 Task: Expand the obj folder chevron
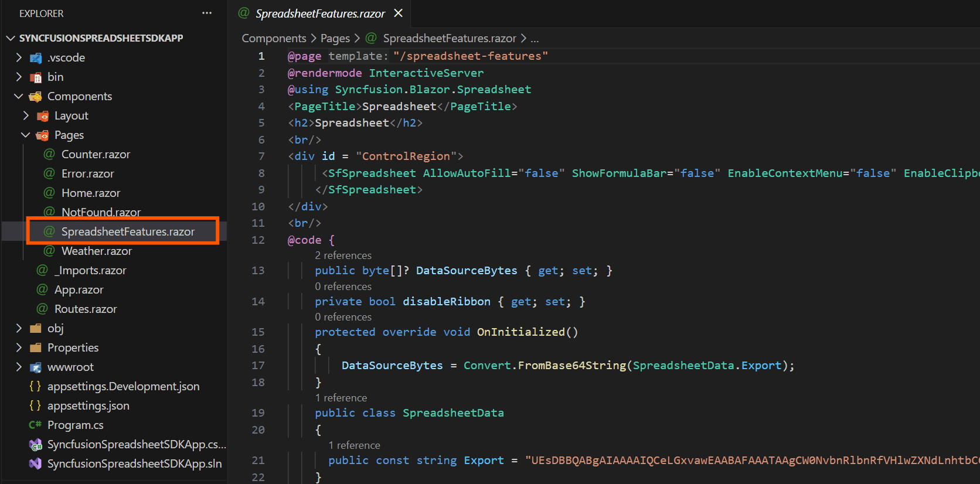[19, 328]
